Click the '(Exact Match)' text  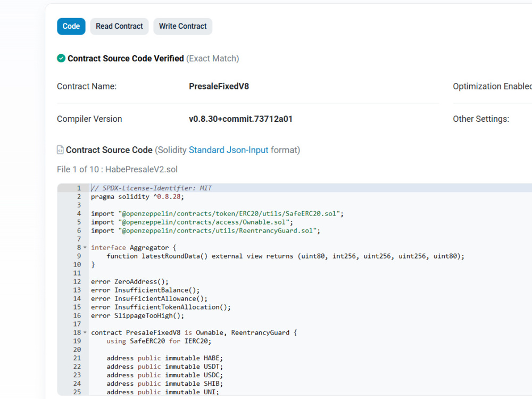[x=213, y=59]
